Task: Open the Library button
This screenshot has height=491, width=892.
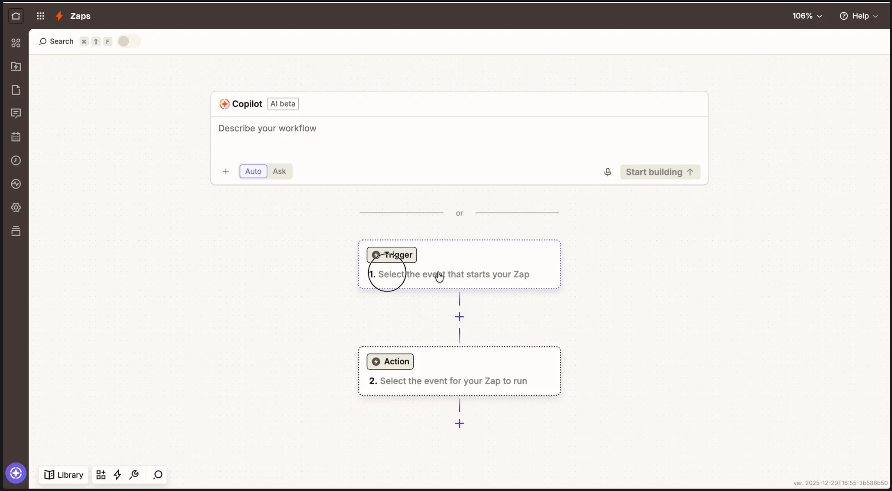Action: coord(64,475)
